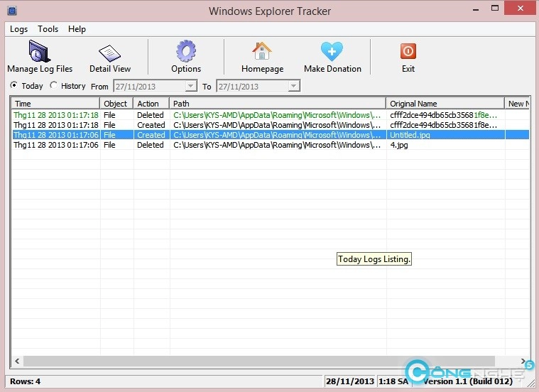The height and width of the screenshot is (392, 539).
Task: Open the Detail View icon
Action: (x=109, y=55)
